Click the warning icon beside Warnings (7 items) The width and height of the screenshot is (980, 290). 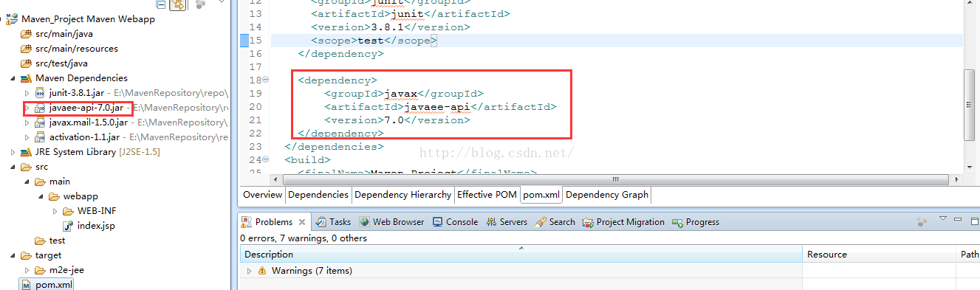pyautogui.click(x=262, y=271)
